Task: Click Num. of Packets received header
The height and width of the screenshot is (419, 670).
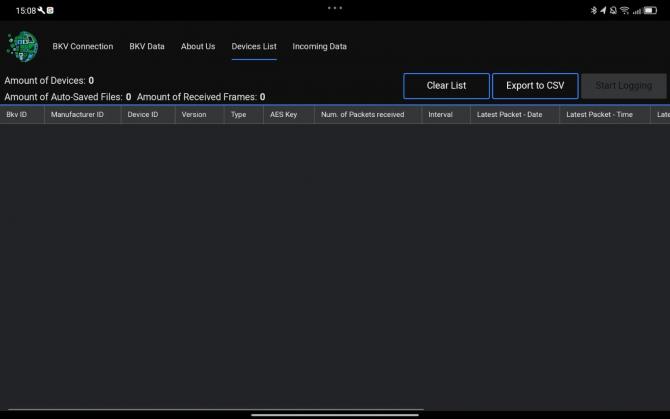Action: point(362,115)
